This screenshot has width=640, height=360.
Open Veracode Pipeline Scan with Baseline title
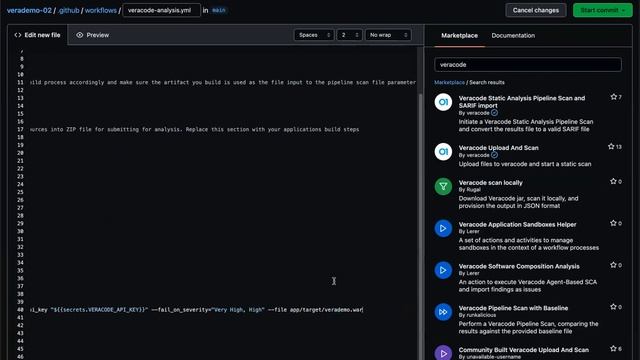(x=513, y=308)
